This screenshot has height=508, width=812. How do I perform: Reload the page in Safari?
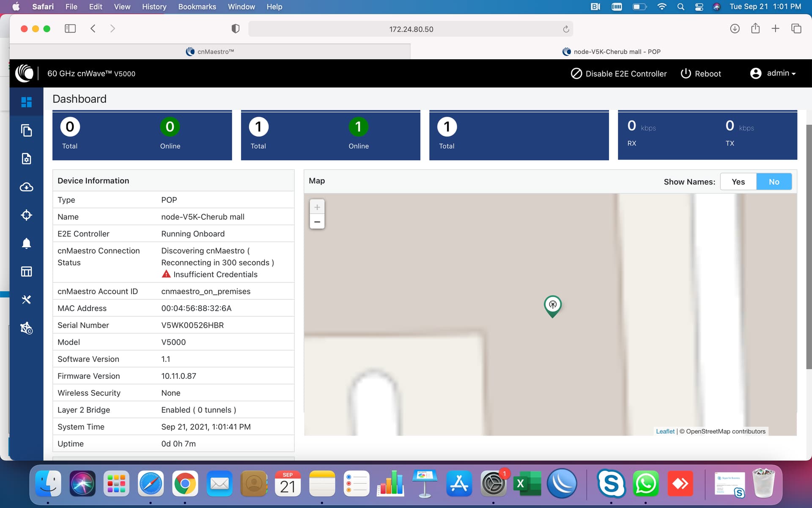pos(566,29)
